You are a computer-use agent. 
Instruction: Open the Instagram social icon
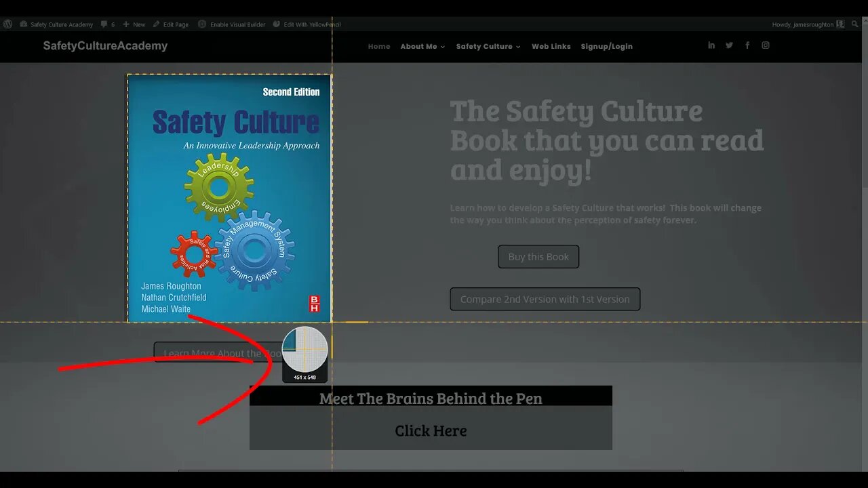pos(766,45)
